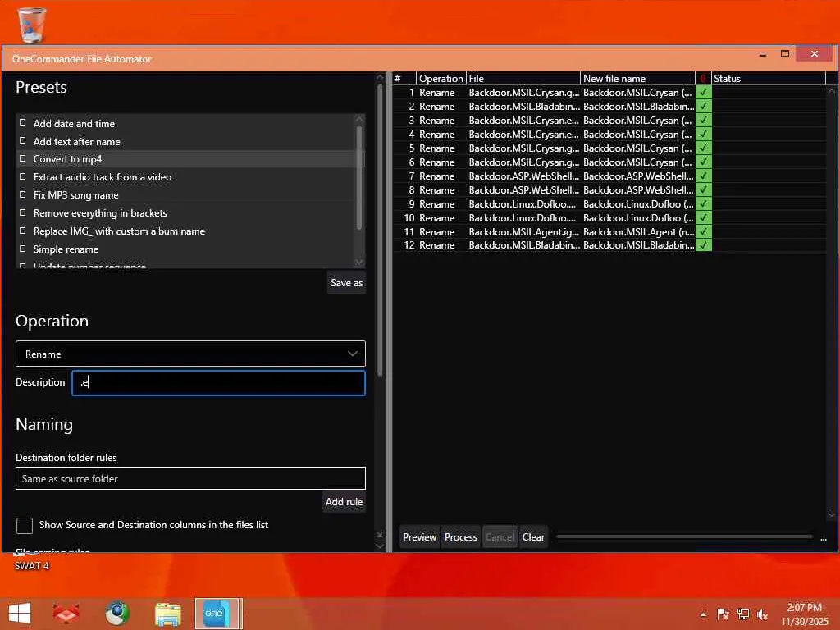Click the green checkmark in row 12
Image resolution: width=840 pixels, height=630 pixels.
tap(703, 245)
